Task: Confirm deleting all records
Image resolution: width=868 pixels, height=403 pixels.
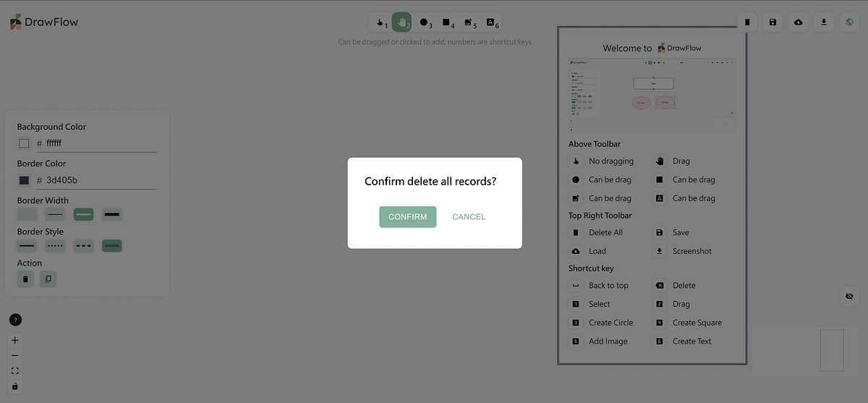Action: point(408,217)
